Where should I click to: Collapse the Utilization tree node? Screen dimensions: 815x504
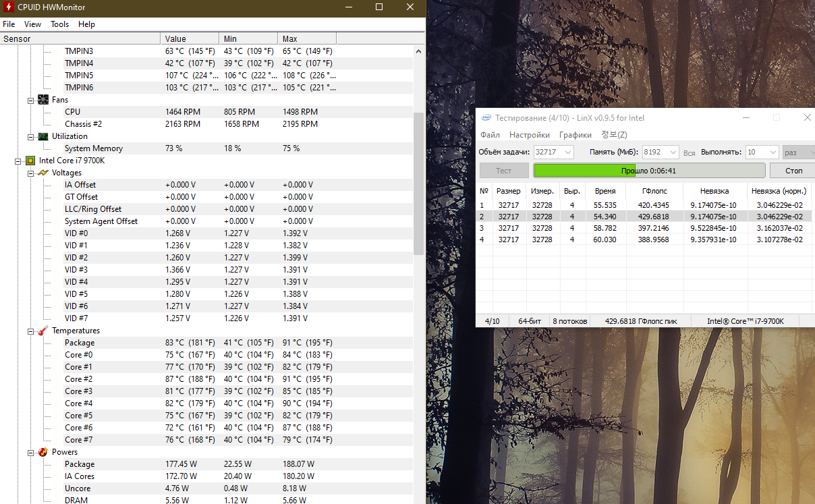30,136
